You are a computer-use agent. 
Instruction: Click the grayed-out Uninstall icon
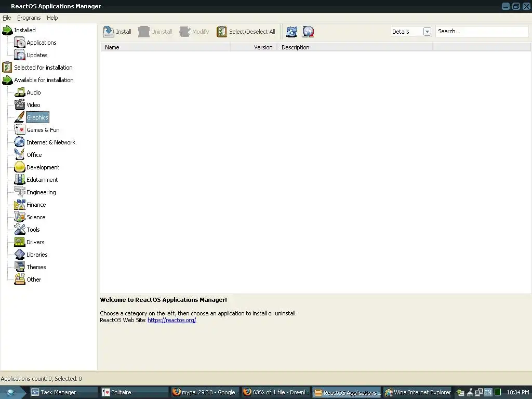coord(144,32)
